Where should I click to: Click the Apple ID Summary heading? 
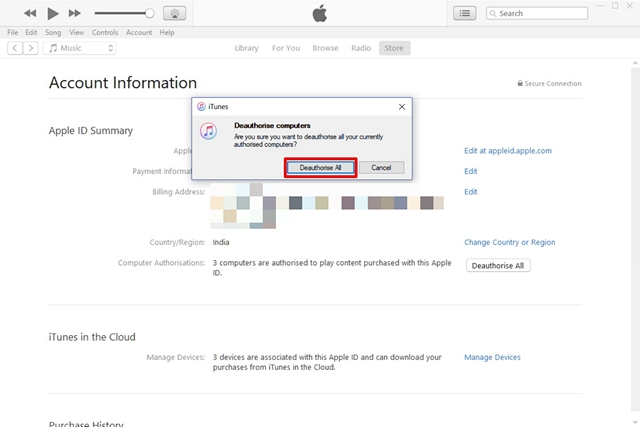[x=91, y=131]
